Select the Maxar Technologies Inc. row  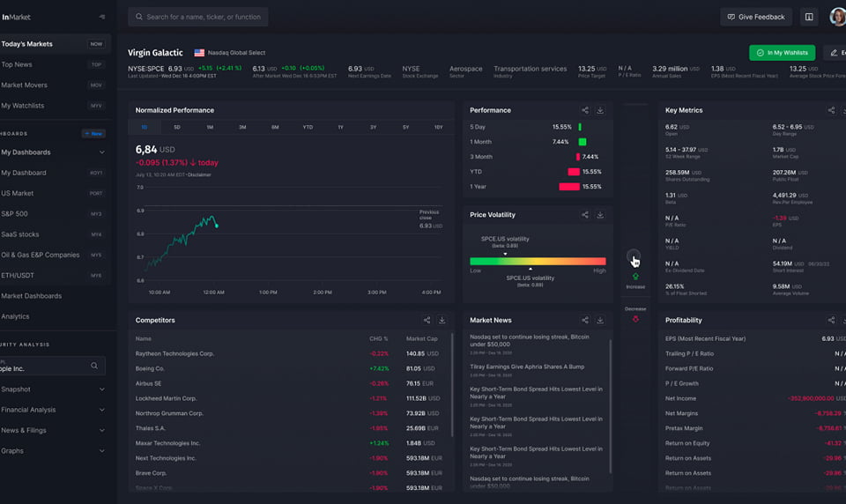point(290,443)
